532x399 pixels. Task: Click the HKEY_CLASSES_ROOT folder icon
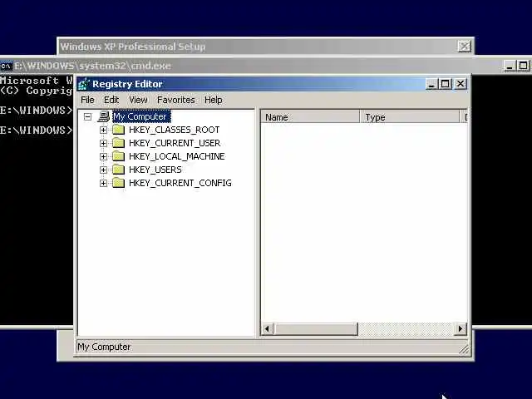pyautogui.click(x=118, y=130)
